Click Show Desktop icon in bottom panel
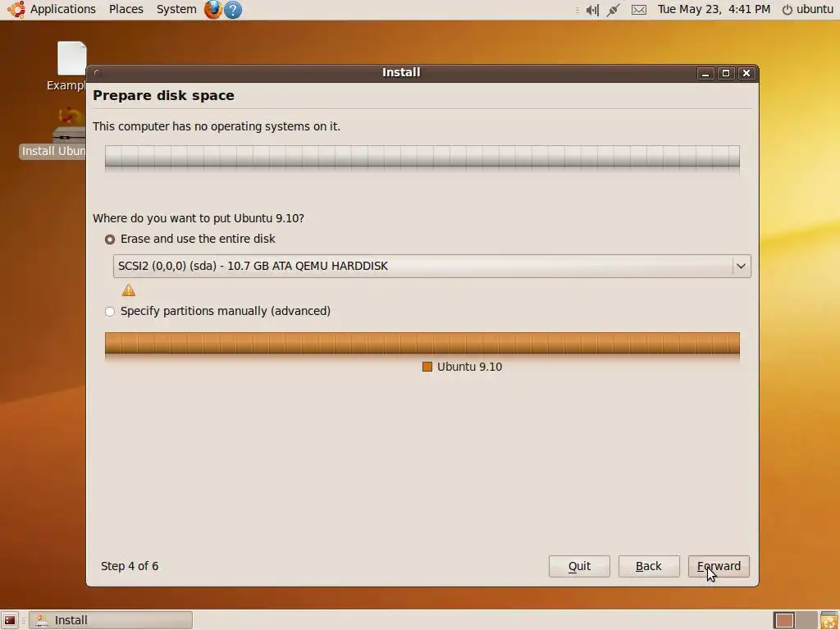Image resolution: width=840 pixels, height=630 pixels. click(10, 620)
